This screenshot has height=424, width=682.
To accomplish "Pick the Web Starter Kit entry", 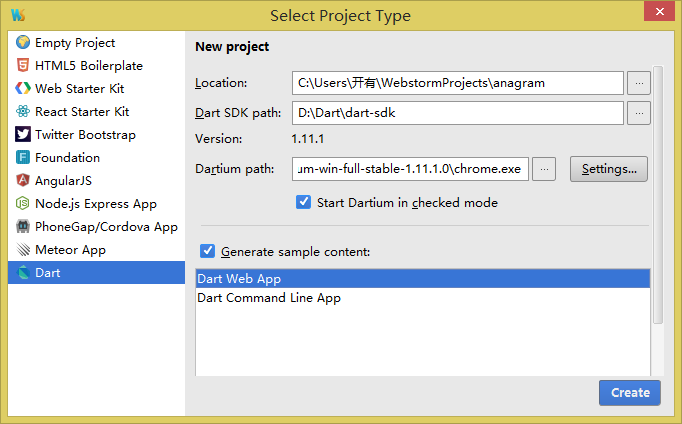I will pyautogui.click(x=80, y=89).
